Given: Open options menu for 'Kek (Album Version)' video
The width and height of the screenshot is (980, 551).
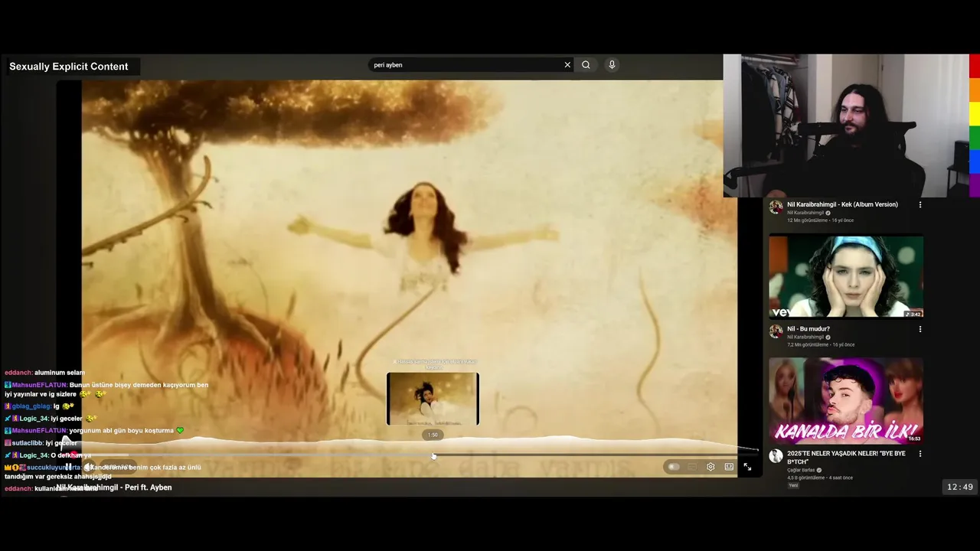Looking at the screenshot, I should (x=920, y=204).
